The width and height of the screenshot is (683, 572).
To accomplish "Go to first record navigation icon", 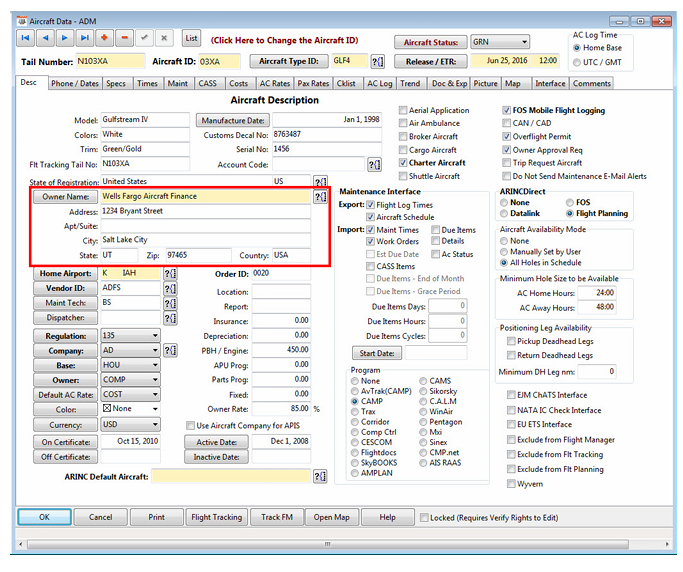I will (x=26, y=38).
